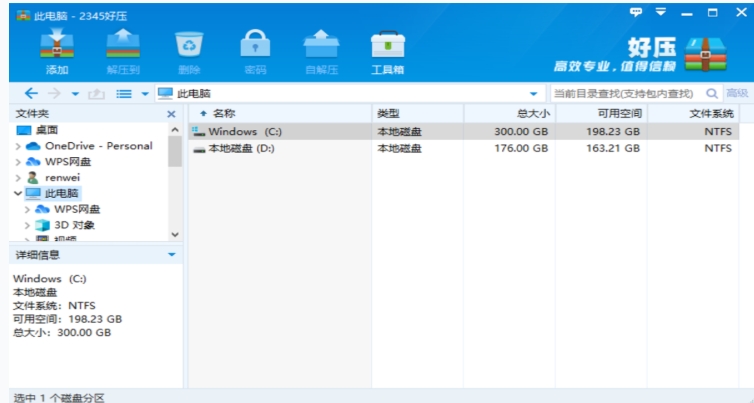The height and width of the screenshot is (403, 754).
Task: Collapse the 详细信息 details panel arrow
Action: [172, 254]
